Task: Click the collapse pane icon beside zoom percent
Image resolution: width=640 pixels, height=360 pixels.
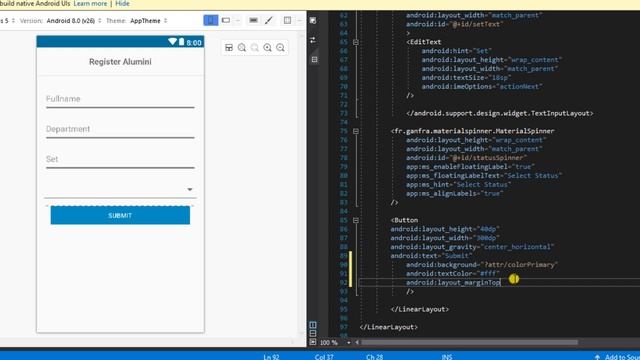Action: point(313,342)
